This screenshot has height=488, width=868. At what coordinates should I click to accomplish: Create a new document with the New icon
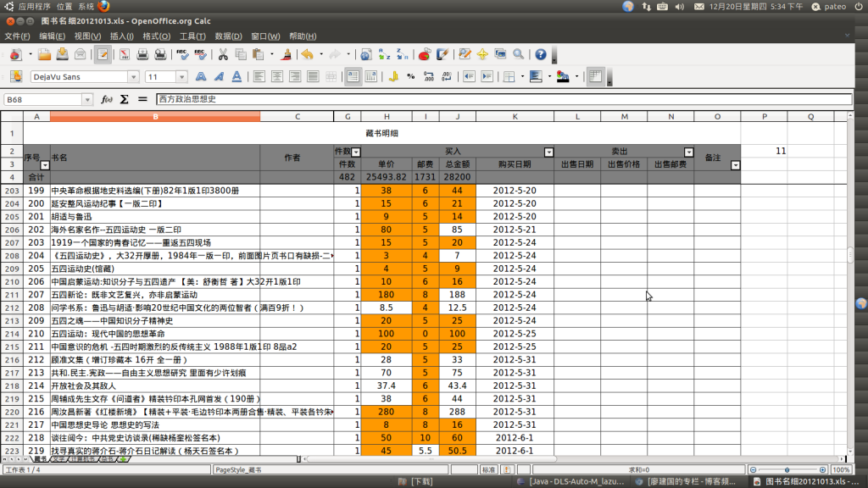[15, 54]
